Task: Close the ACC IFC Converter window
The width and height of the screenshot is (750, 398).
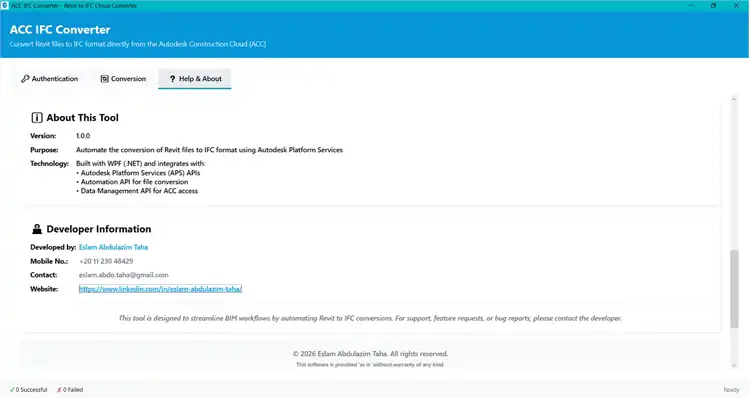Action: tap(736, 5)
